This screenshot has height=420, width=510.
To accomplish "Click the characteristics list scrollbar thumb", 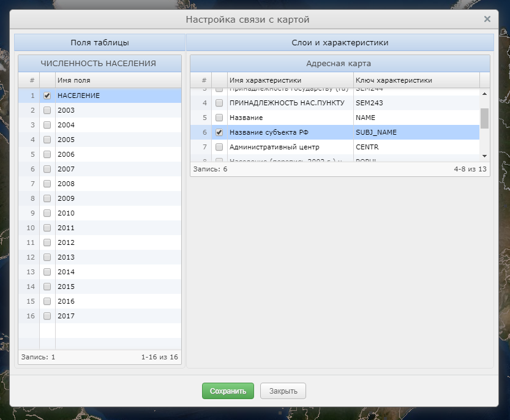I will click(484, 118).
